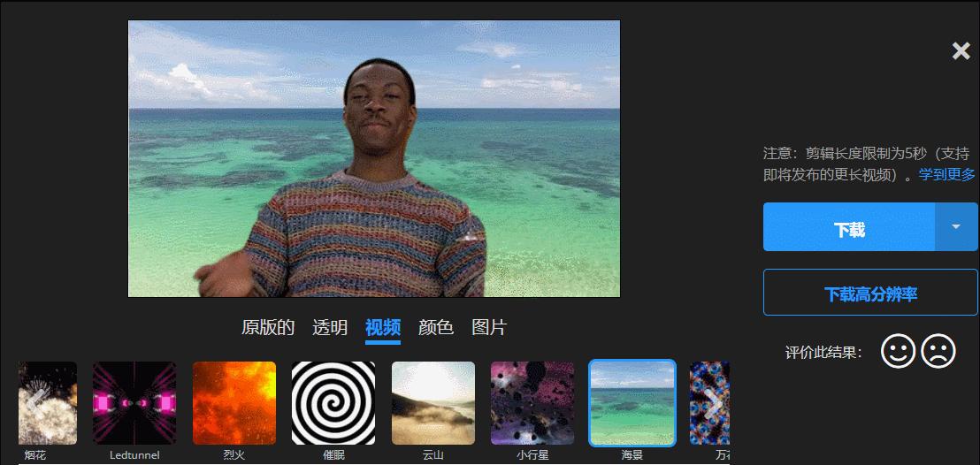This screenshot has height=465, width=980.
Task: Close the preview dialog with X
Action: click(x=961, y=51)
